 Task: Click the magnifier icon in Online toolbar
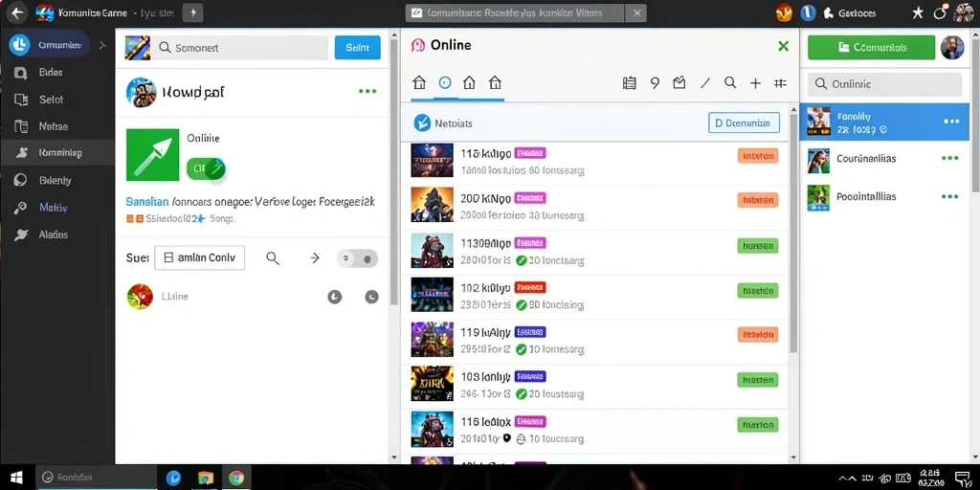tap(730, 82)
